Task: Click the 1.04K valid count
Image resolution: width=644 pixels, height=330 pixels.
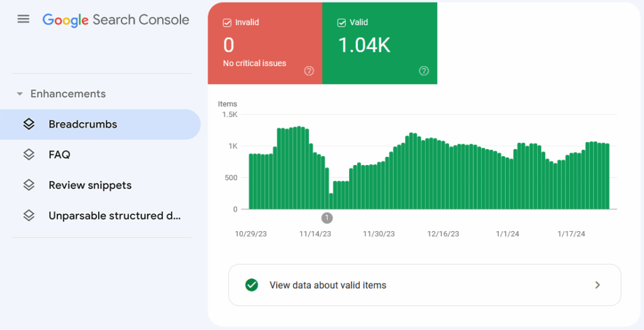Action: [364, 45]
